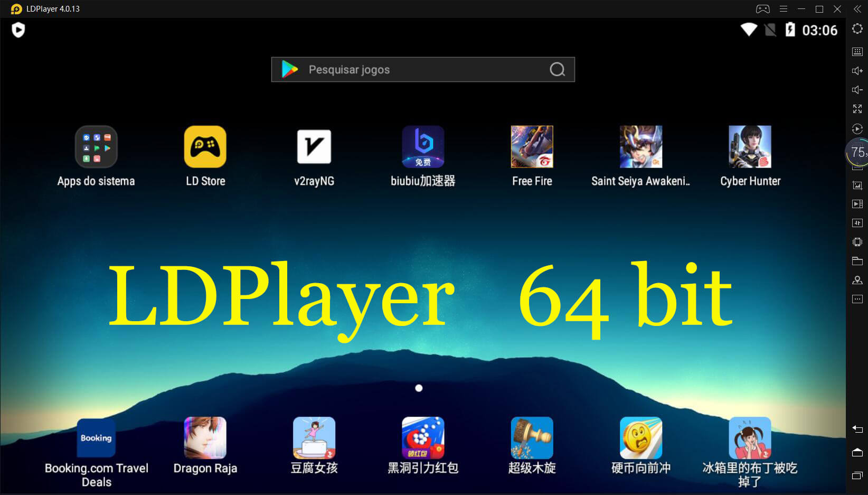Image resolution: width=868 pixels, height=495 pixels.
Task: Open the title bar hamburger menu
Action: (x=784, y=9)
